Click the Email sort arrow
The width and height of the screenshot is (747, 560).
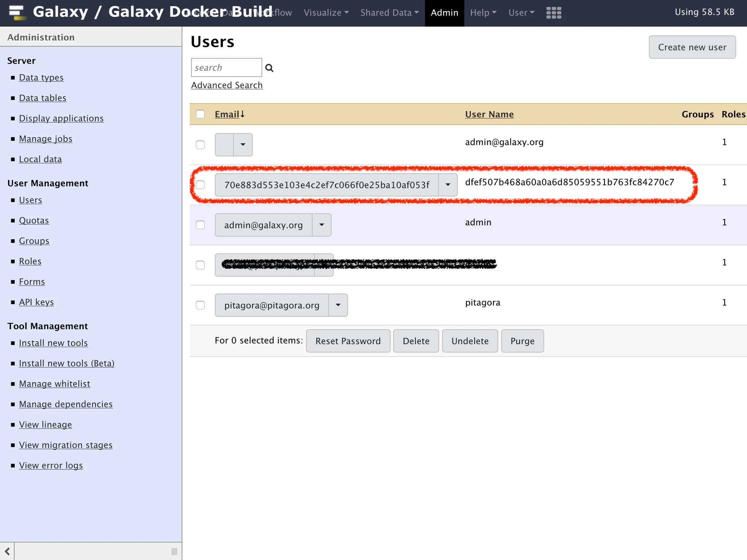[242, 114]
